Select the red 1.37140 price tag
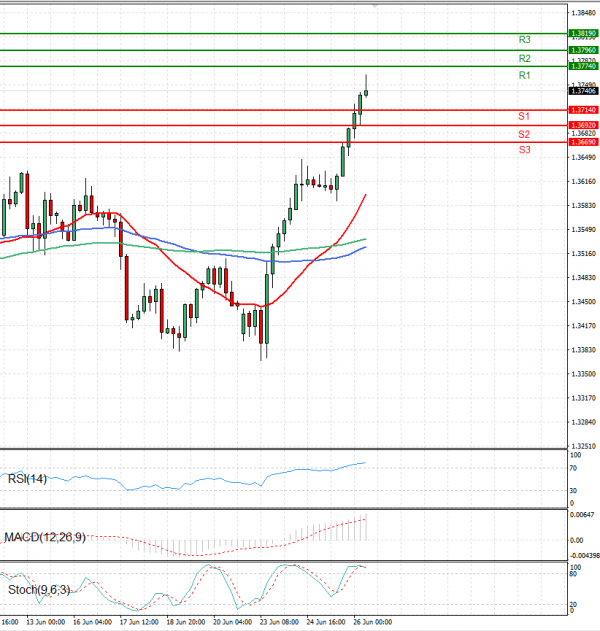The image size is (600, 631). point(584,110)
